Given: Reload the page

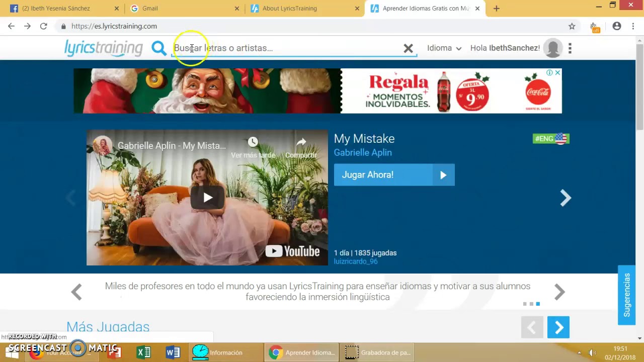Looking at the screenshot, I should 43,26.
